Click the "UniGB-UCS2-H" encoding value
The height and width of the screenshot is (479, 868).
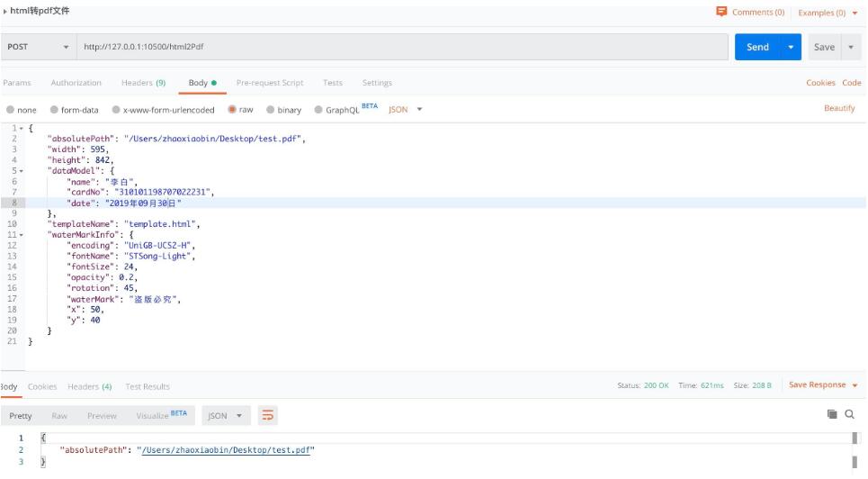[157, 245]
